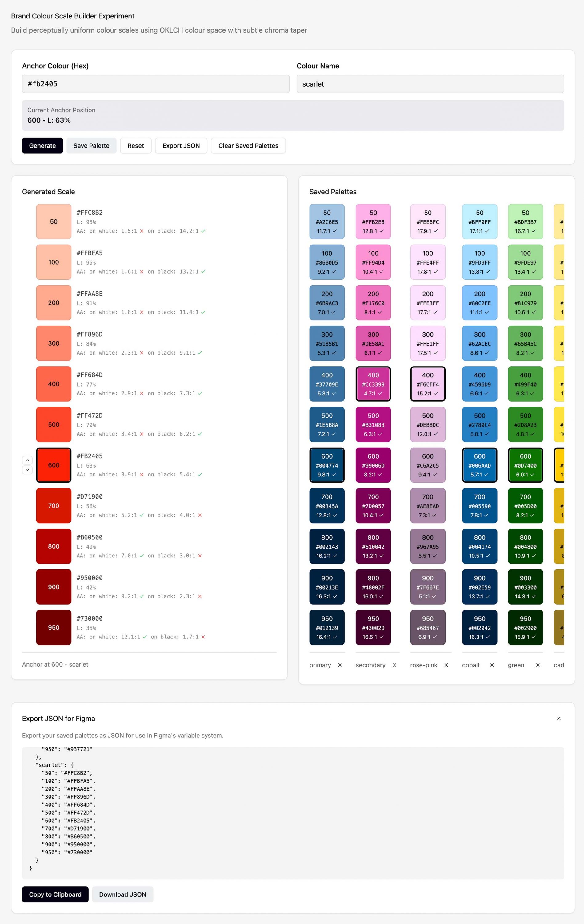Save the current palette
584x924 pixels.
[x=91, y=145]
